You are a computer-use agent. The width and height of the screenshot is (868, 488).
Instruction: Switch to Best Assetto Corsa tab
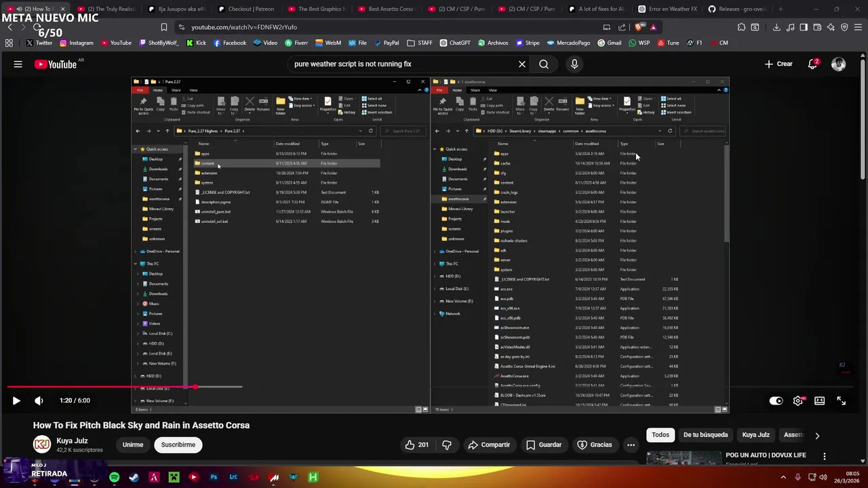(387, 9)
